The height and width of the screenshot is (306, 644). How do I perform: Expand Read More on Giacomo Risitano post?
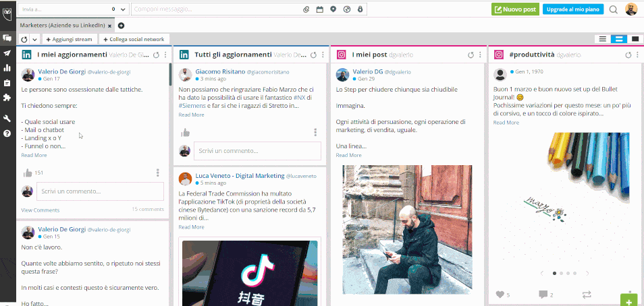[192, 115]
